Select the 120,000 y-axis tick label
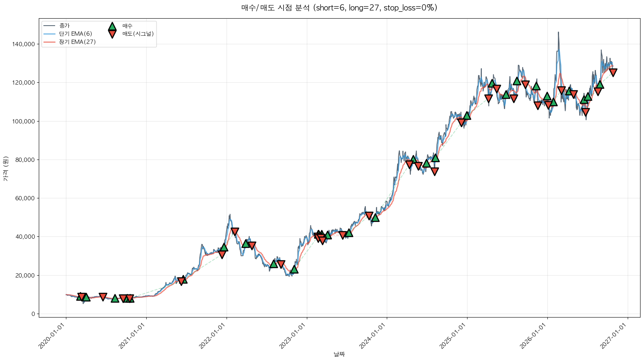This screenshot has width=644, height=361. [24, 83]
